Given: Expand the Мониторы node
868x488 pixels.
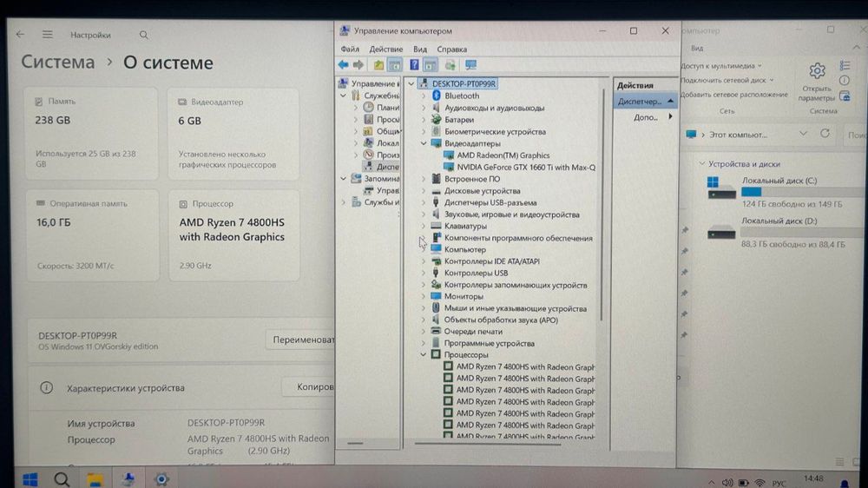Looking at the screenshot, I should (424, 296).
